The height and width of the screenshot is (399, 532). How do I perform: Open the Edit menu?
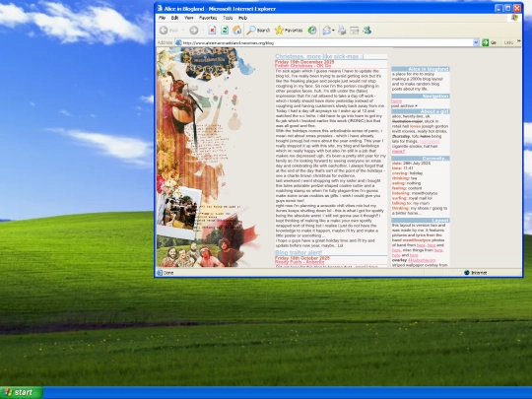pyautogui.click(x=174, y=18)
